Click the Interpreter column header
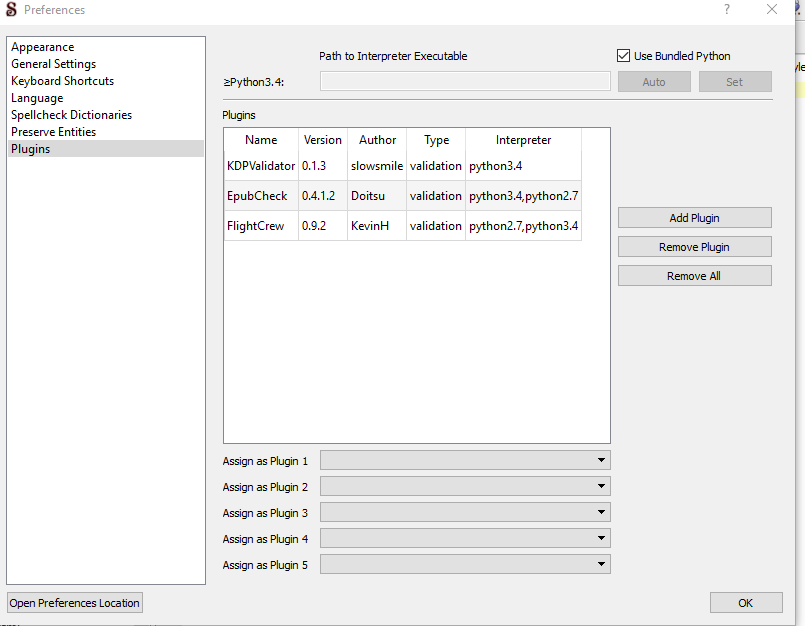This screenshot has width=805, height=626. (x=523, y=140)
